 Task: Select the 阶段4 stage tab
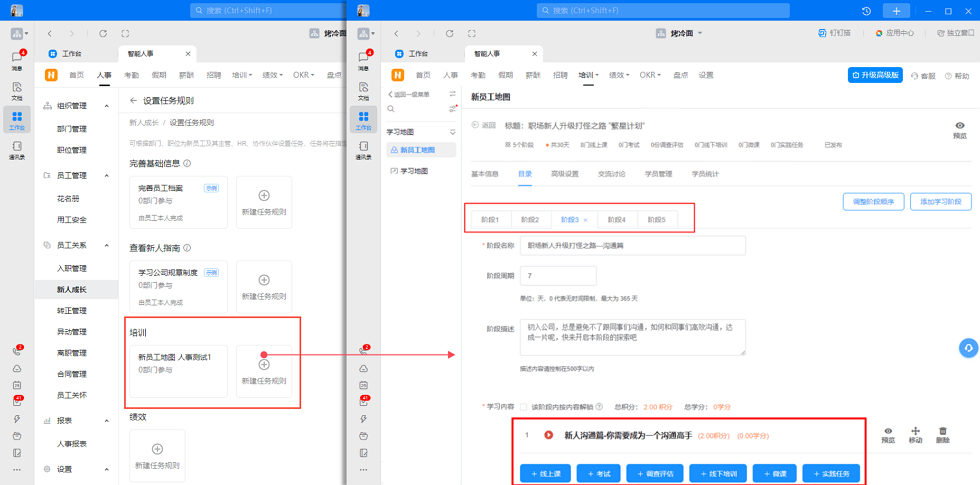point(616,220)
